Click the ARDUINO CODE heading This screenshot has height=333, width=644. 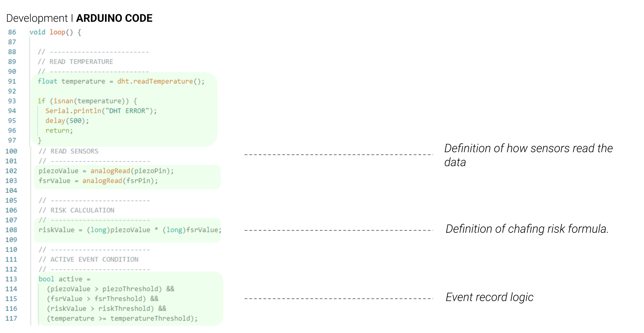coord(114,18)
